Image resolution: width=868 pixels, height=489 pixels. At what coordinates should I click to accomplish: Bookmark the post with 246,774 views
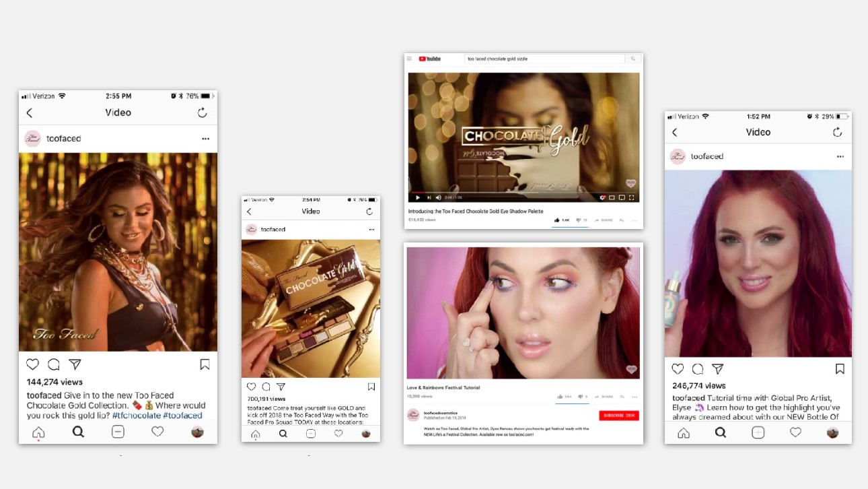click(x=840, y=369)
